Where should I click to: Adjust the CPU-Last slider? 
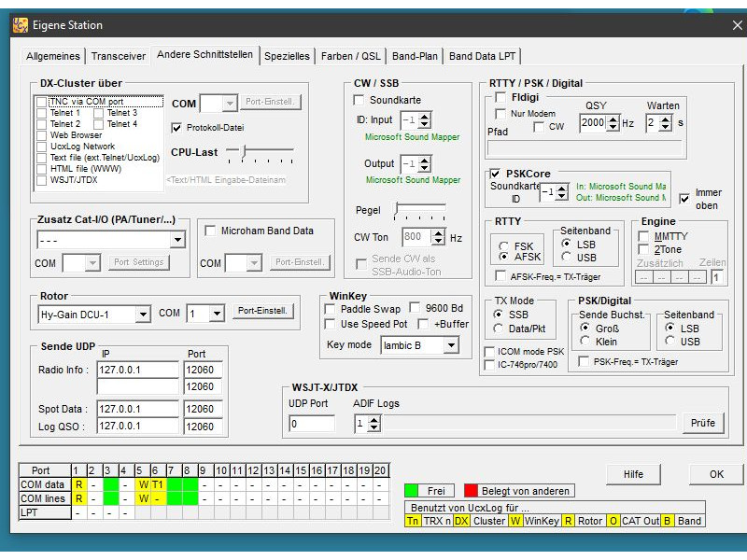pos(245,151)
